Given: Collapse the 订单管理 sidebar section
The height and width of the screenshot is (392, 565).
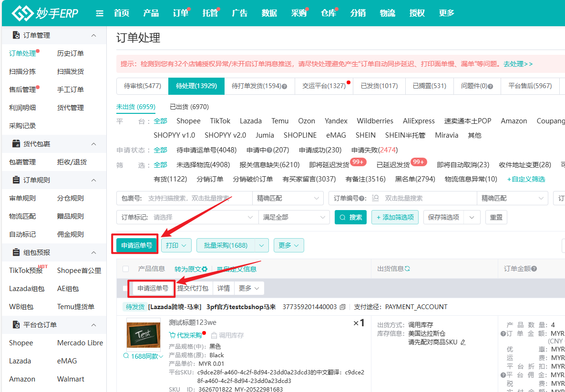Looking at the screenshot, I should 93,35.
